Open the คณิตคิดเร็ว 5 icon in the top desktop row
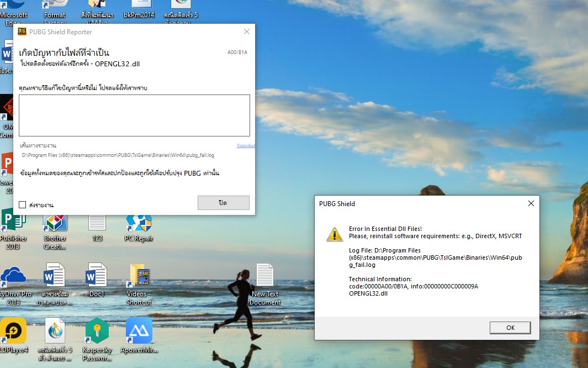This screenshot has width=588, height=368. [181, 11]
